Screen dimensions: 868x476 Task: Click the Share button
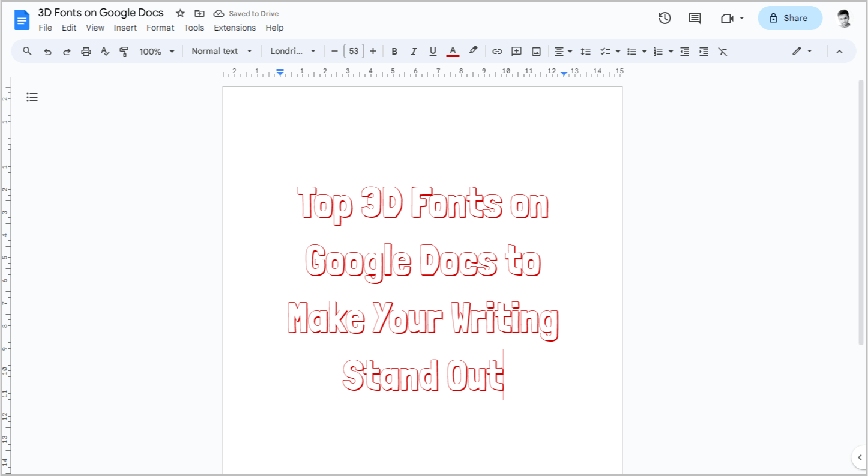point(790,18)
